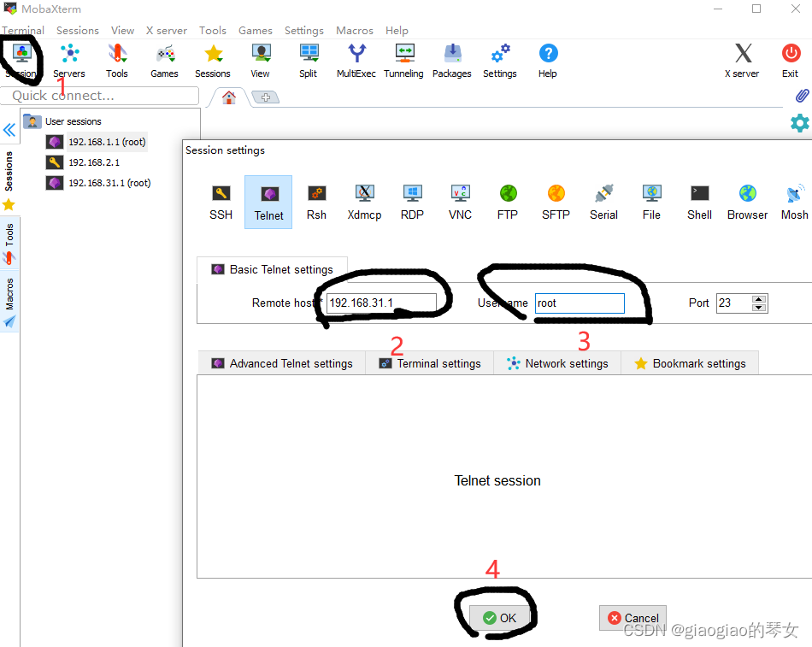Open the Tools vertical sidebar tab
This screenshot has width=812, height=647.
[9, 244]
